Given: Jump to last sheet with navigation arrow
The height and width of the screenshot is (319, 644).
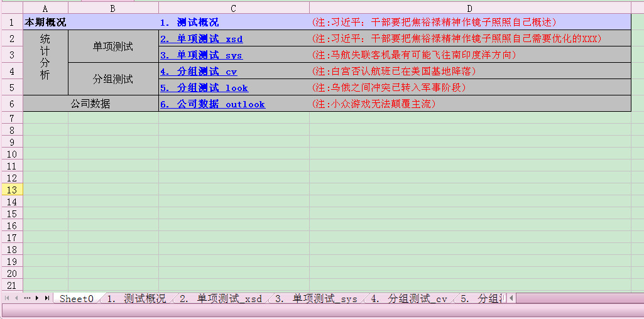Looking at the screenshot, I should point(47,298).
